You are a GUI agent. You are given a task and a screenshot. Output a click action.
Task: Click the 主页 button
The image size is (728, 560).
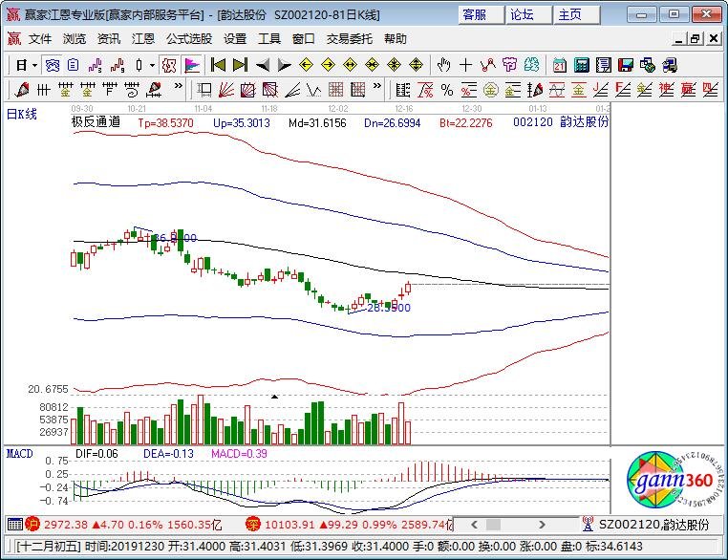tap(577, 15)
